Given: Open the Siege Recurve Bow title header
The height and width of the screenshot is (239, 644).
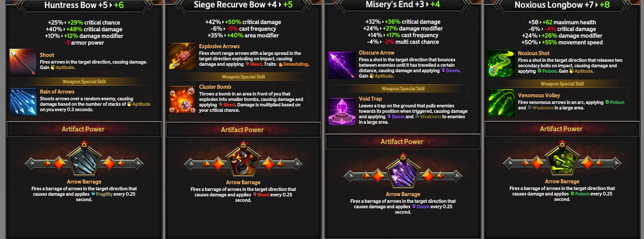Looking at the screenshot, I should coord(243,5).
